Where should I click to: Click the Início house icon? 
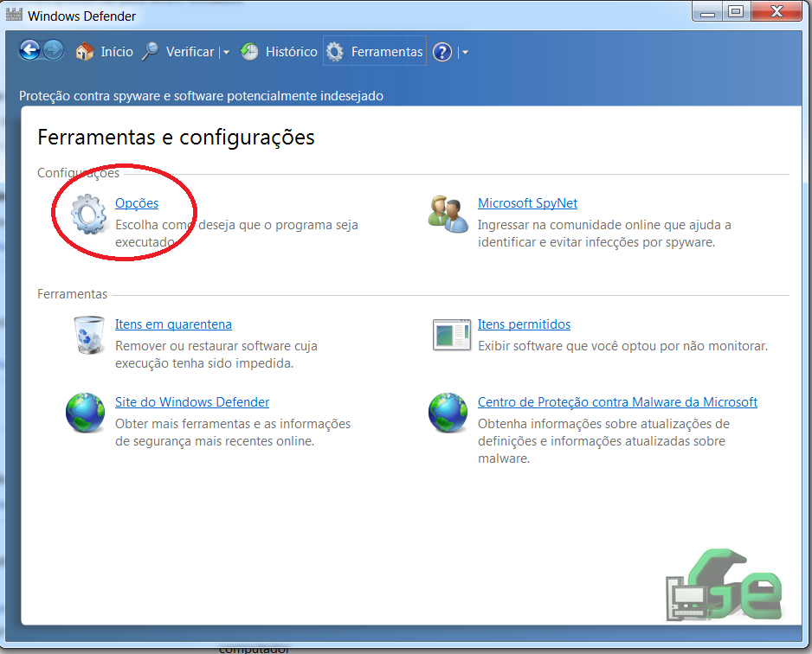[85, 52]
